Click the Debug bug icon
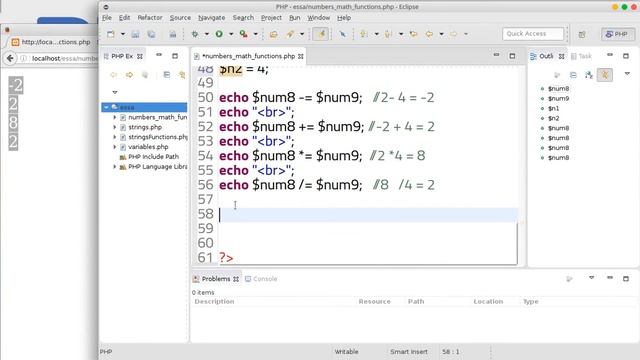The image size is (640, 360). [x=195, y=34]
